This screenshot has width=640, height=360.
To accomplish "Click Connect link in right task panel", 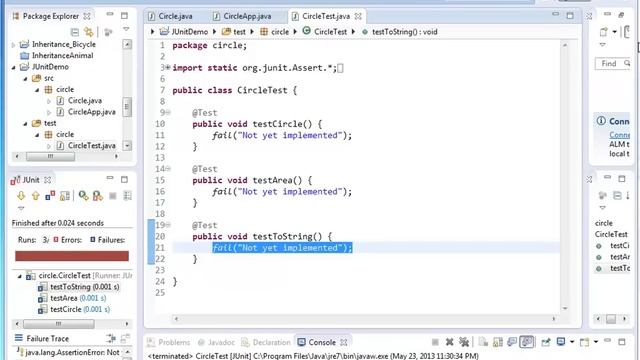I will [x=620, y=135].
